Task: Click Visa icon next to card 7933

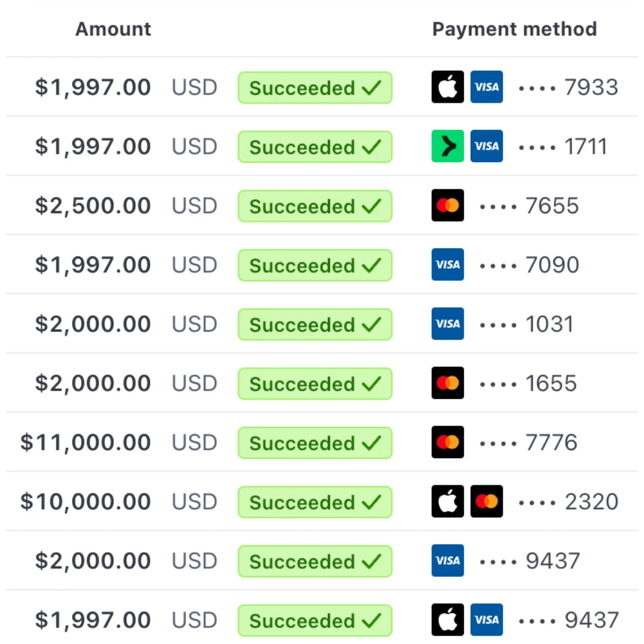Action: coord(486,87)
